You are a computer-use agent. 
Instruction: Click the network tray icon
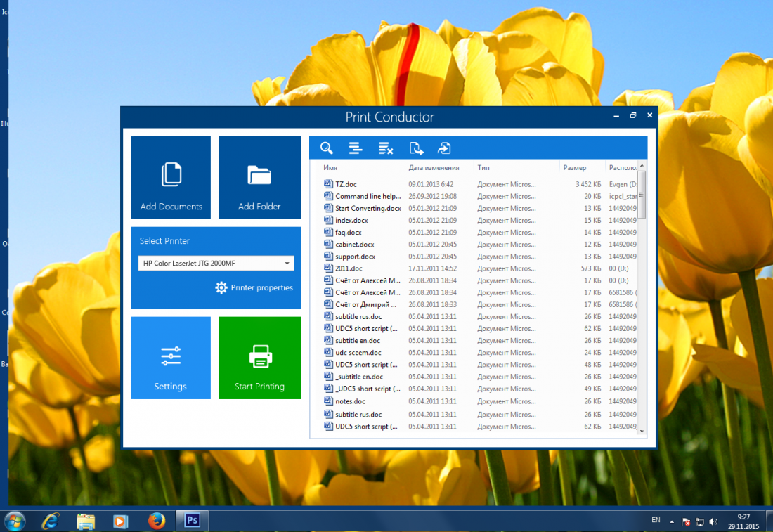(699, 521)
